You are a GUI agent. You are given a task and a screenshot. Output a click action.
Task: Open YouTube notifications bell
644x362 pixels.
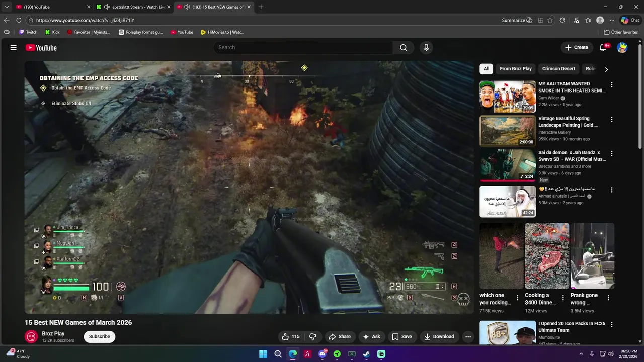(x=603, y=47)
